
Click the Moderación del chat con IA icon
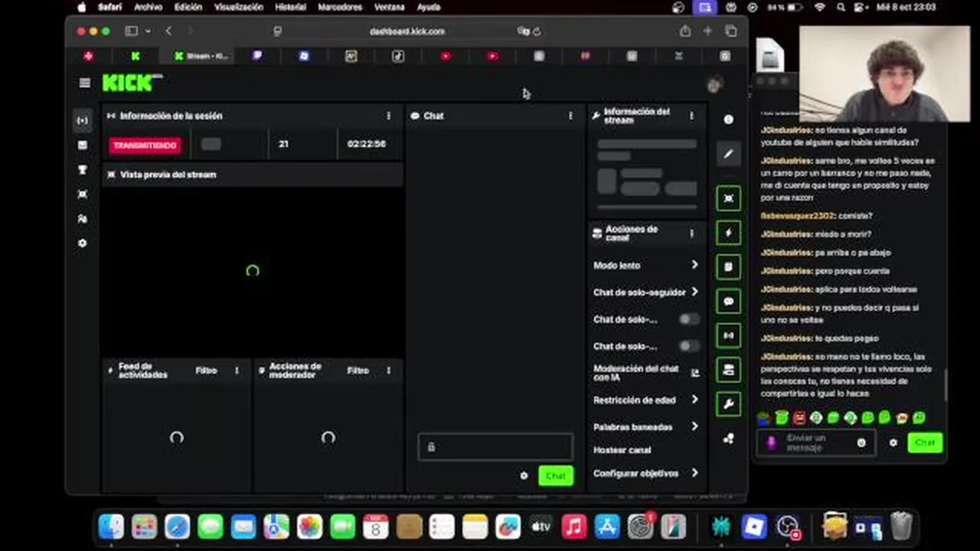click(x=695, y=373)
